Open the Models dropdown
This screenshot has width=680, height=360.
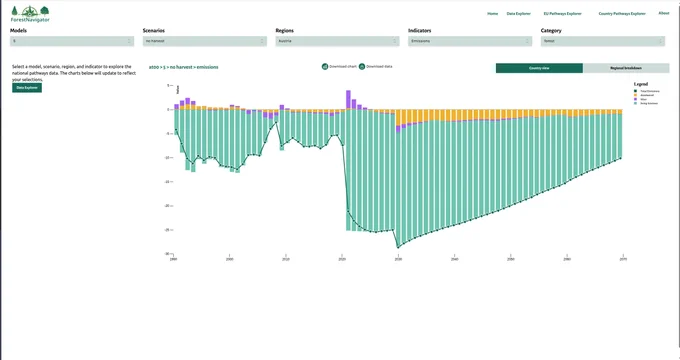[x=72, y=41]
